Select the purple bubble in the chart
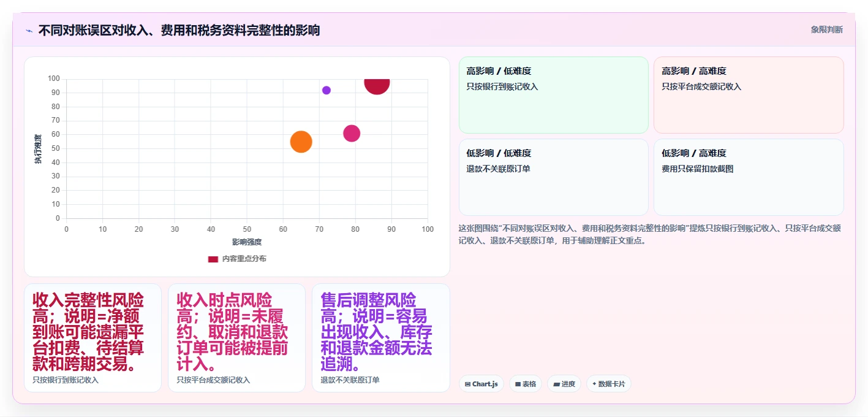Viewport: 868px width, 417px height. (326, 90)
